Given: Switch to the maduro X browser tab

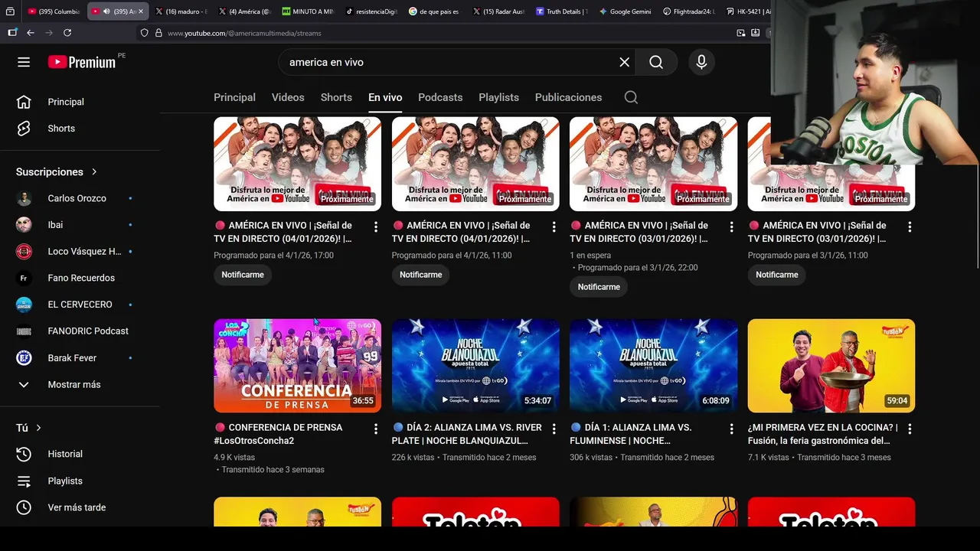Looking at the screenshot, I should (181, 11).
